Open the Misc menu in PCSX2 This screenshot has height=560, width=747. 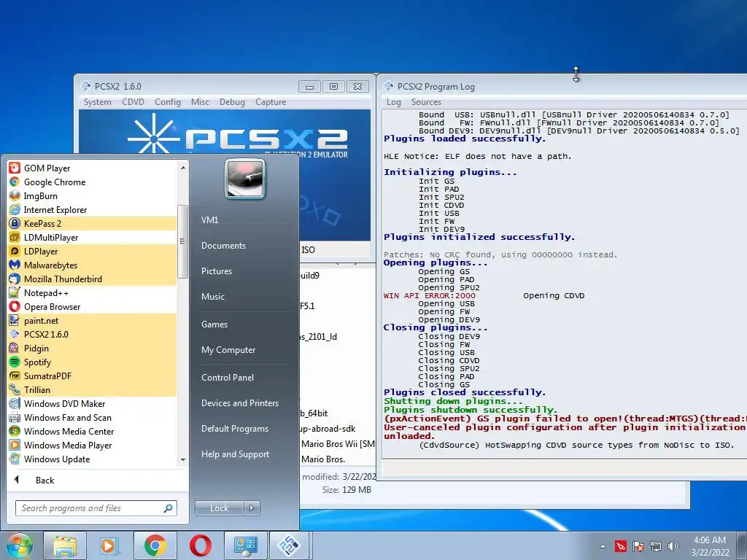pos(200,102)
